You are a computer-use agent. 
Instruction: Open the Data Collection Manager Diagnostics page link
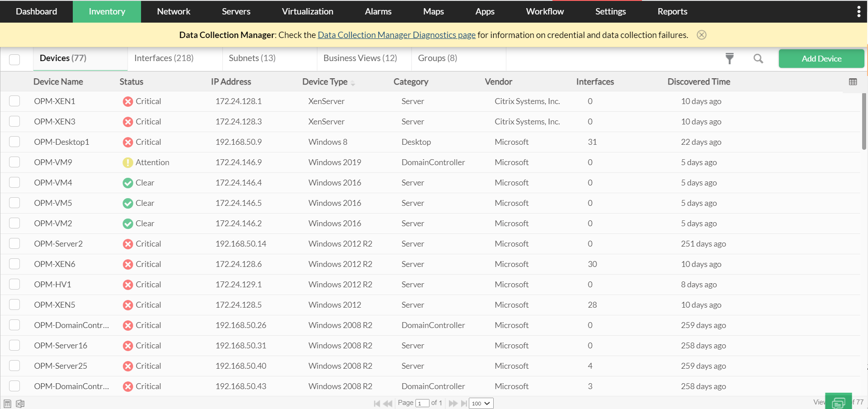(396, 35)
